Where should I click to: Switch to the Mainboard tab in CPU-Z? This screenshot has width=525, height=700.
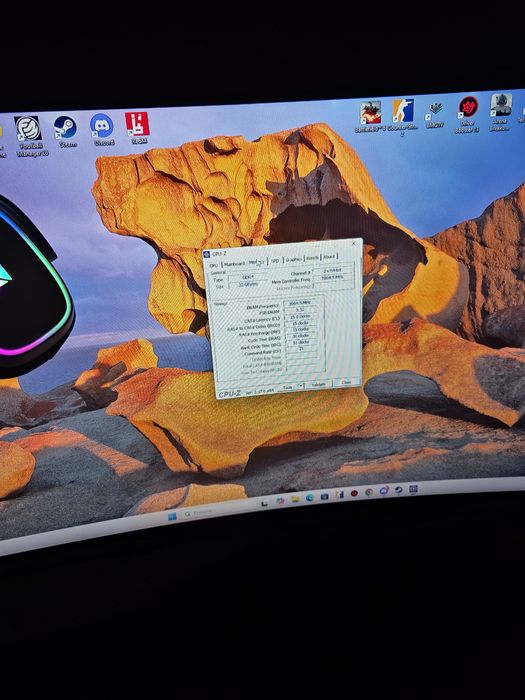[234, 264]
